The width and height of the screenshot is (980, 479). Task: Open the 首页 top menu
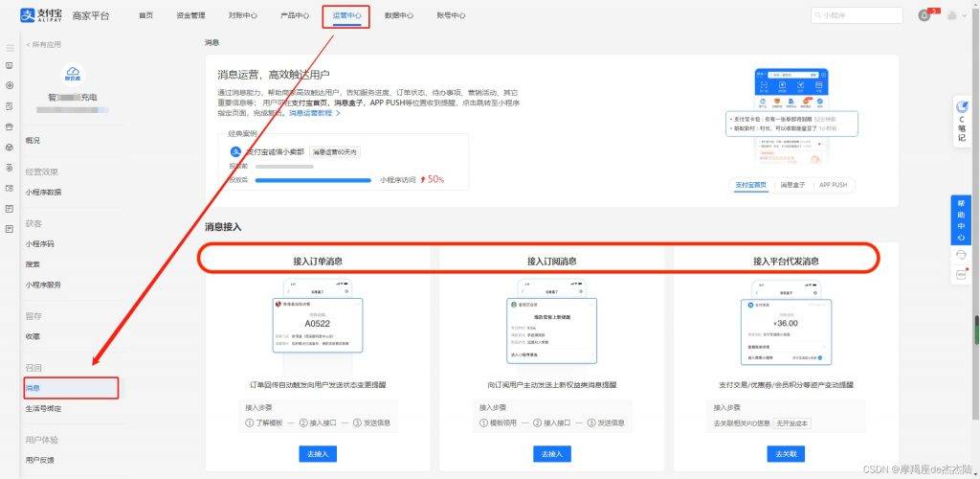click(145, 15)
